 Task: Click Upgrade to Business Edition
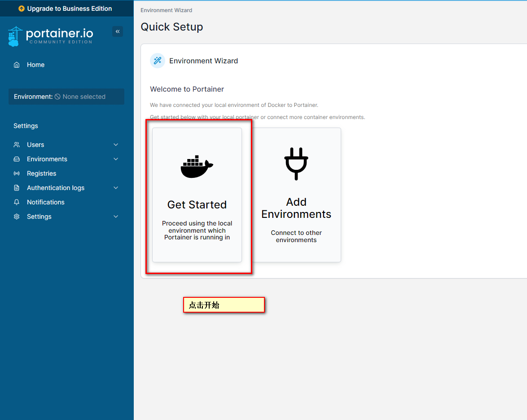[66, 9]
